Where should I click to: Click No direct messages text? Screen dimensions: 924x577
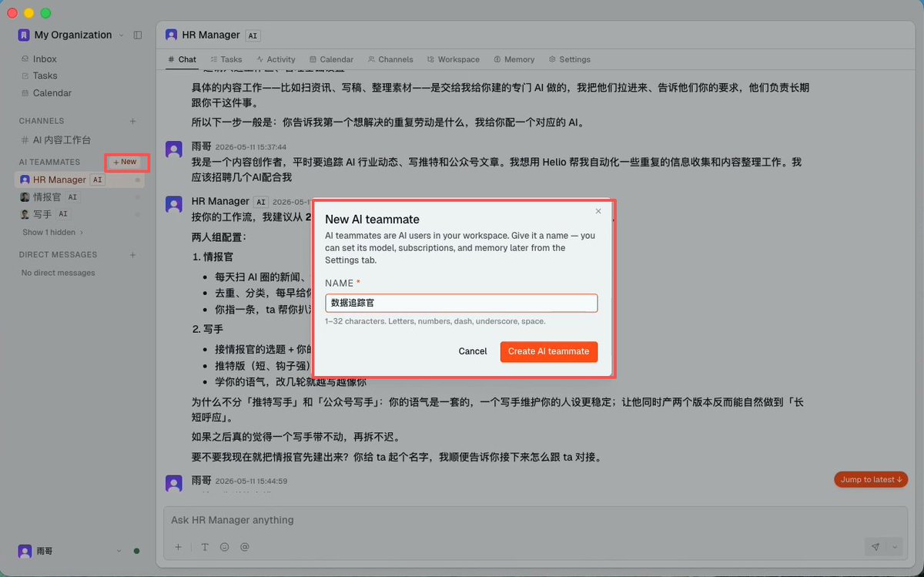click(58, 273)
